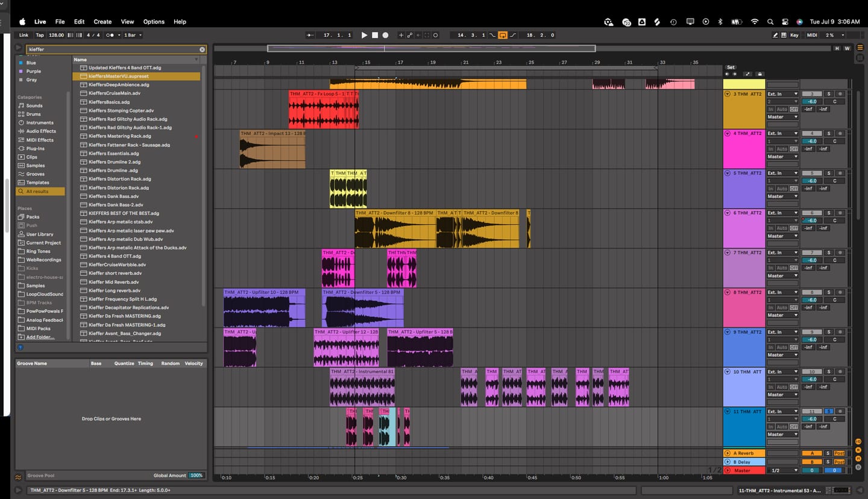Solo track 3 THM_ATT2
This screenshot has height=499, width=868.
(828, 94)
